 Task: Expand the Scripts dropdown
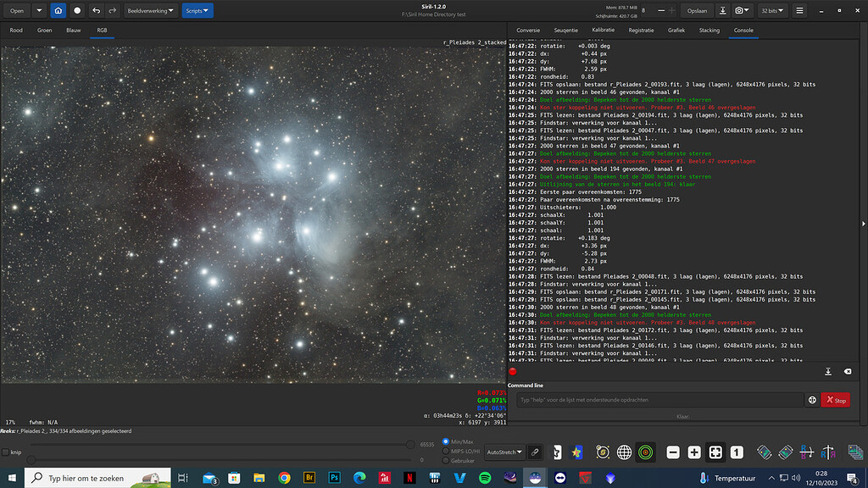[197, 11]
